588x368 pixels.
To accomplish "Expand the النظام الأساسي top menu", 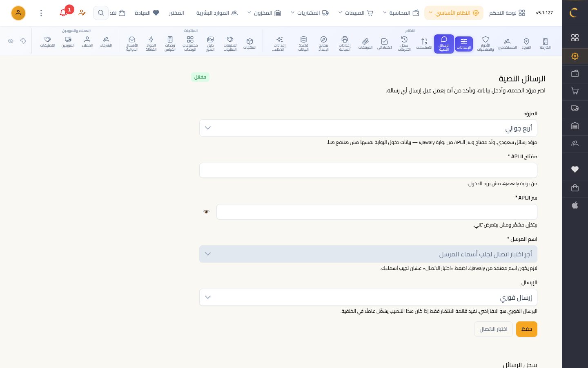I will click(x=454, y=13).
